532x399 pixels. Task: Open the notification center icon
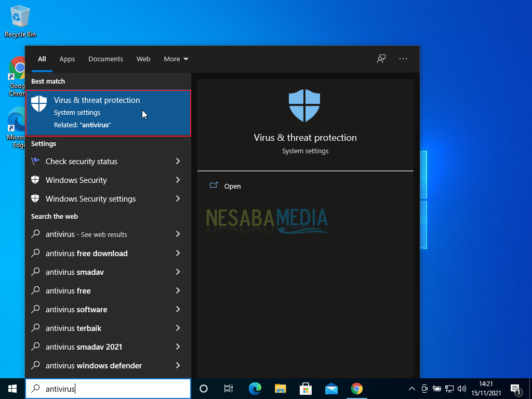pos(516,389)
